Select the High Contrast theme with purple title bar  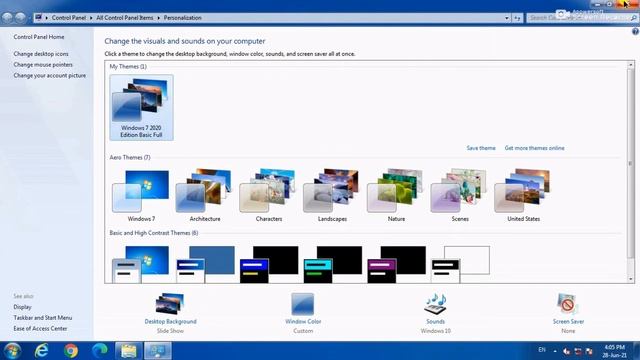[396, 264]
